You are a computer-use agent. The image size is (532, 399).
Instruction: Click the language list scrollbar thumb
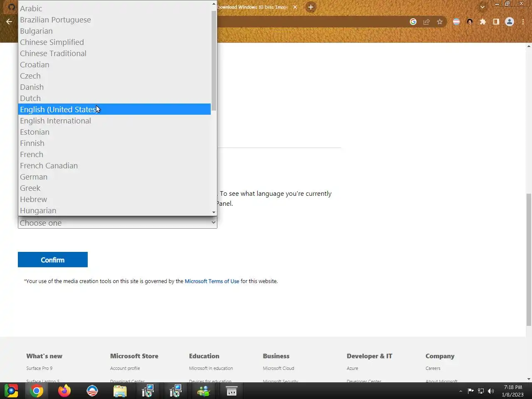tap(214, 60)
